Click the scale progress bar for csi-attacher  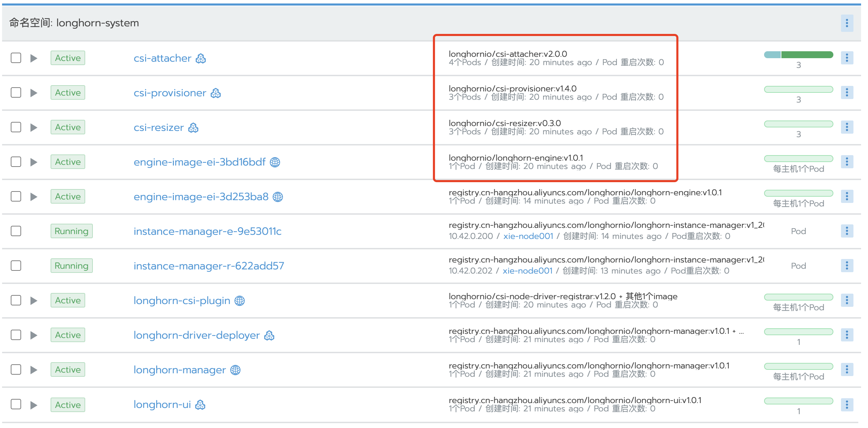798,55
